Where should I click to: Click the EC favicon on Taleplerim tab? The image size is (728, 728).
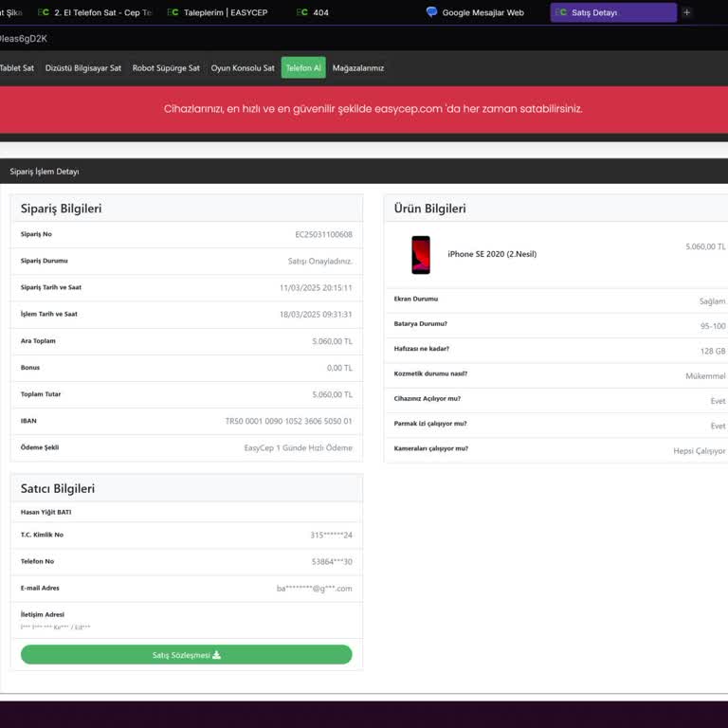coord(173,12)
